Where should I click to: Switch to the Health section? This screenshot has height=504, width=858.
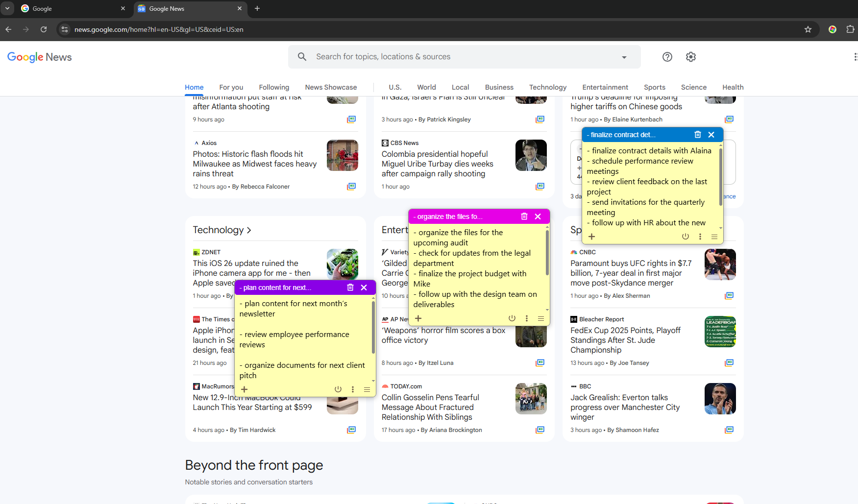tap(733, 87)
